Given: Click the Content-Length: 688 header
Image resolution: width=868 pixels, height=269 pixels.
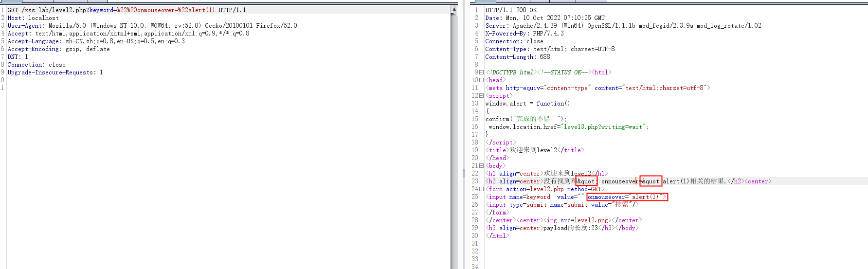Looking at the screenshot, I should pos(518,57).
